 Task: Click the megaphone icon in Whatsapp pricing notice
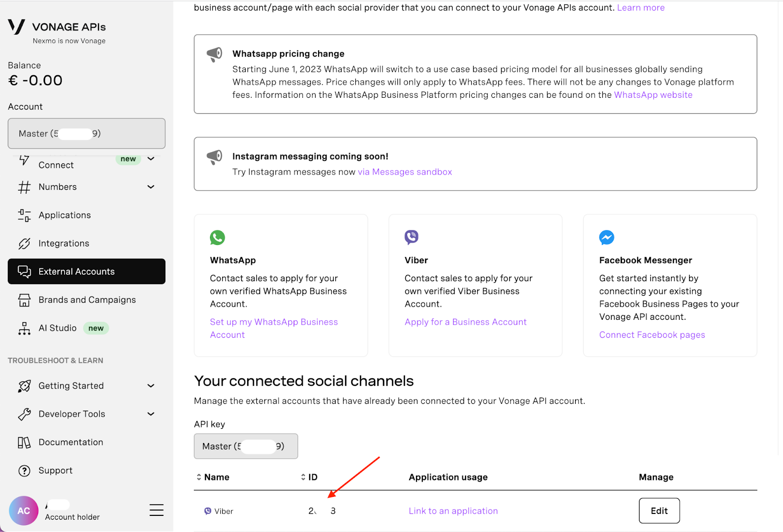coord(214,54)
